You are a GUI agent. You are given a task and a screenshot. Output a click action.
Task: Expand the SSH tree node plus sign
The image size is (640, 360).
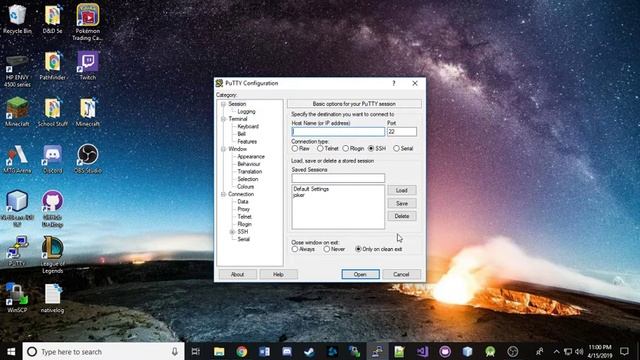tap(232, 232)
